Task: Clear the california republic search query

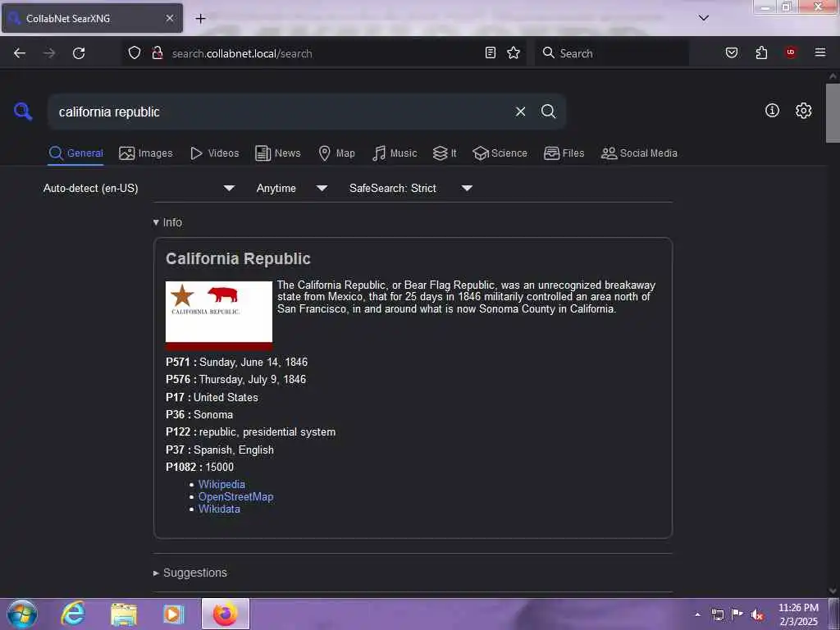Action: (520, 112)
